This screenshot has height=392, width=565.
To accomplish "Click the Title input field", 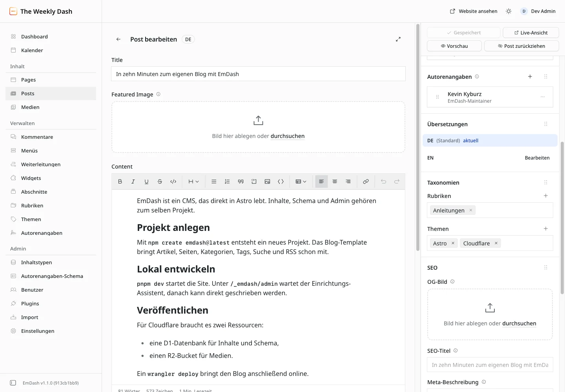I will (258, 74).
